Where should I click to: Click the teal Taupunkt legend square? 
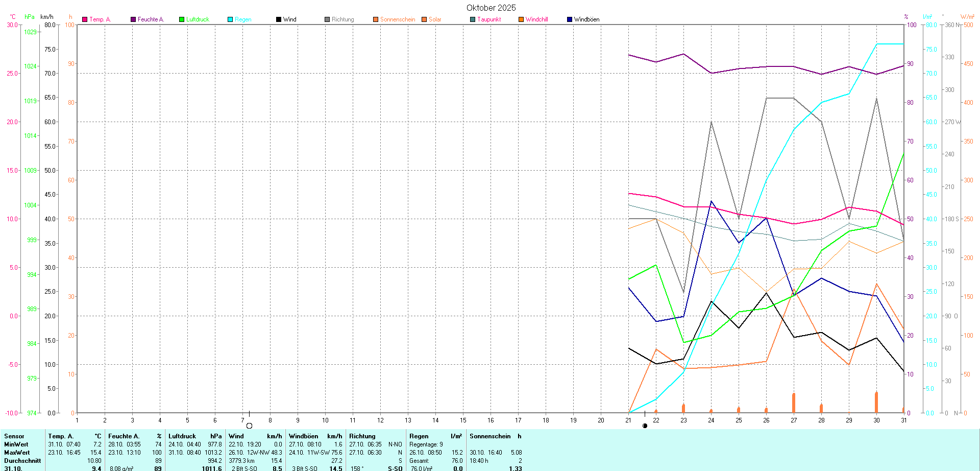tap(473, 19)
